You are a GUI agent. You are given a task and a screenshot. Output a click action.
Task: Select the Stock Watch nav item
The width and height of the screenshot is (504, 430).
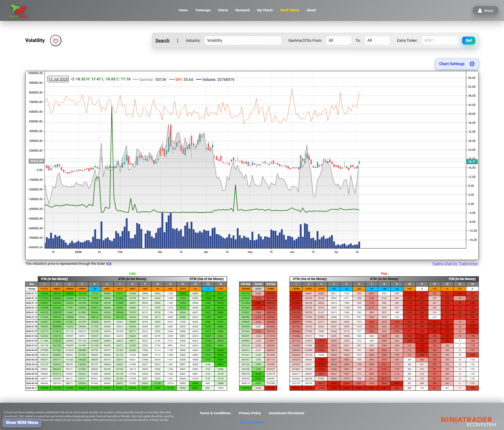point(290,10)
